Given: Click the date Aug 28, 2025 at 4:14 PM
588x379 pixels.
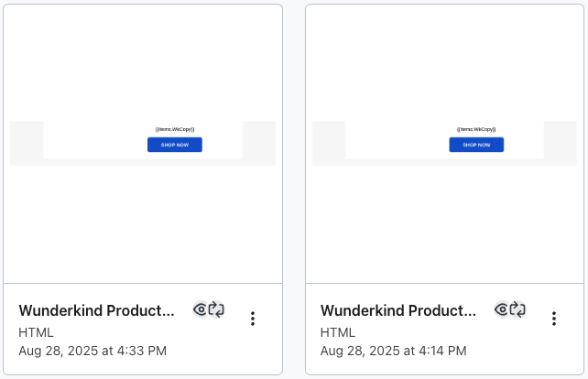Looking at the screenshot, I should [x=394, y=351].
